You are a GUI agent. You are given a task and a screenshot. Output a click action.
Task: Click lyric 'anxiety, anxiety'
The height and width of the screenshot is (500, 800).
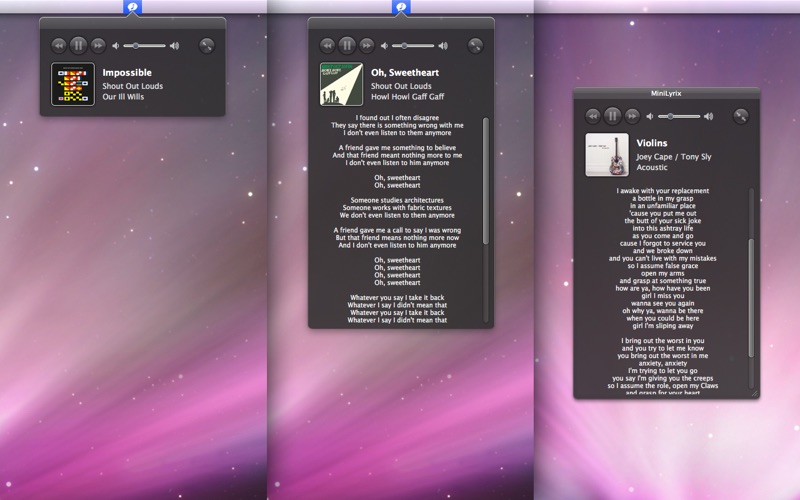[x=663, y=363]
